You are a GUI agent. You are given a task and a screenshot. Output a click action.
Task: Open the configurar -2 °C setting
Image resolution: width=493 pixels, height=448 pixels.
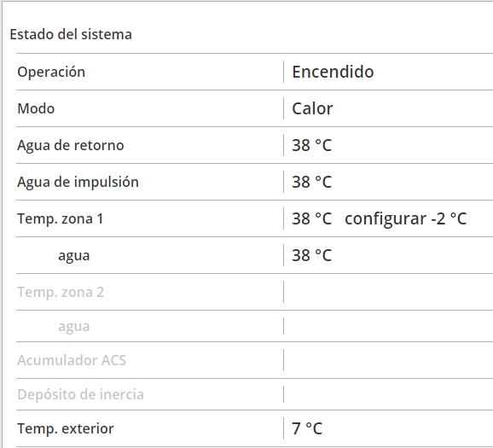[406, 219]
